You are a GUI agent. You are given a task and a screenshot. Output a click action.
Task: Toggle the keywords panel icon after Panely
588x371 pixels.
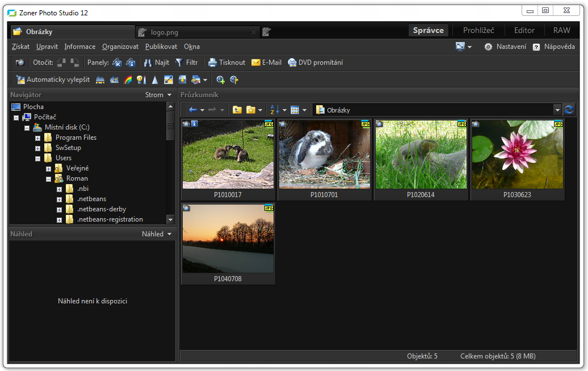117,62
